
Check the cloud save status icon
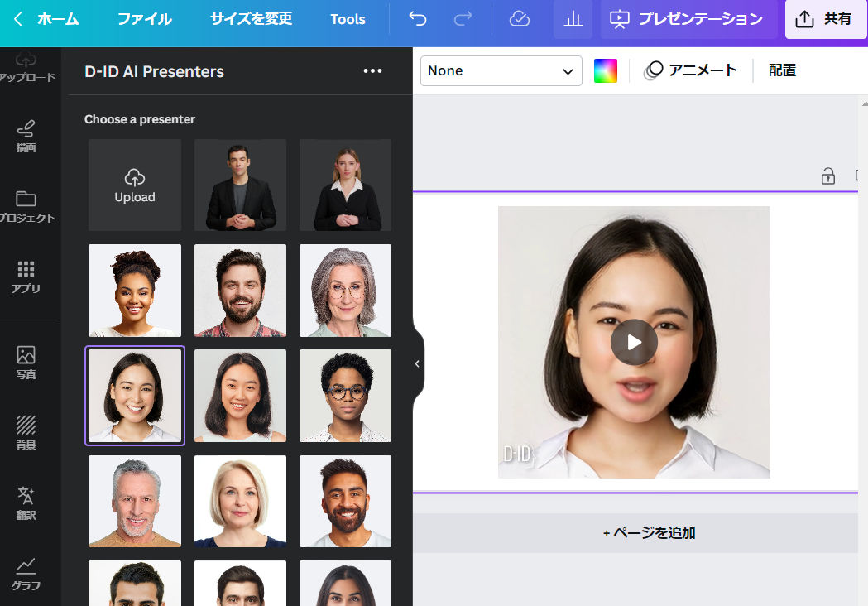[x=520, y=19]
